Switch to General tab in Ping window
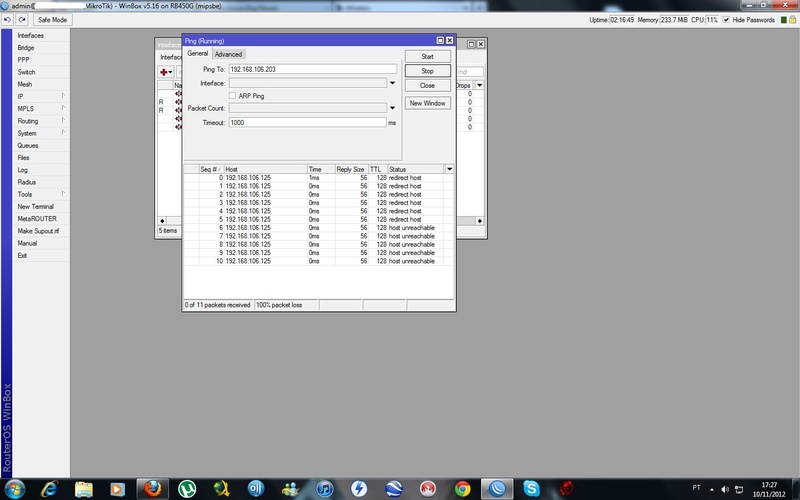Viewport: 800px width, 500px height. 197,54
